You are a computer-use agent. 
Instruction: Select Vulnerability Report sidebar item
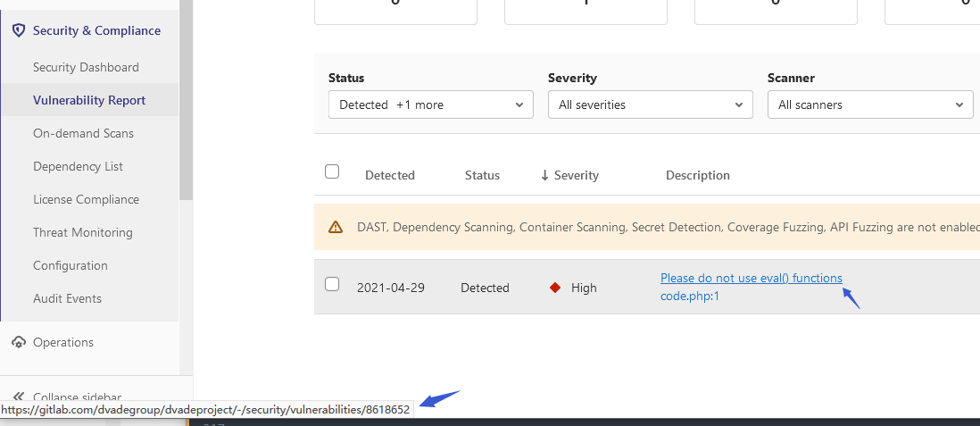89,100
